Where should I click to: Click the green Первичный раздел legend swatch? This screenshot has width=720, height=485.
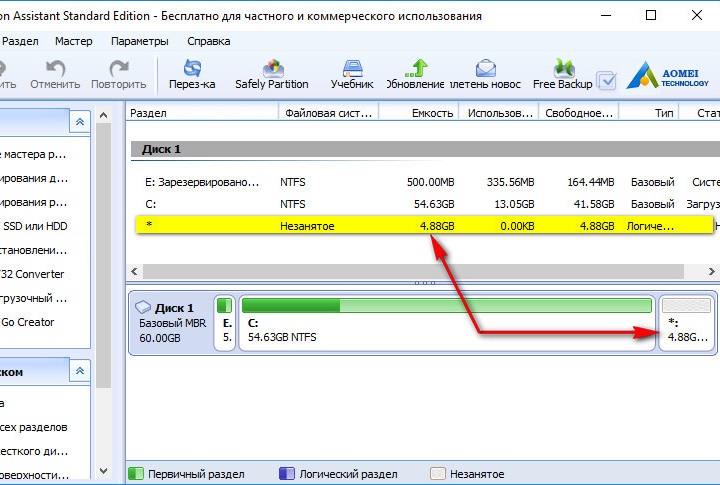point(135,474)
